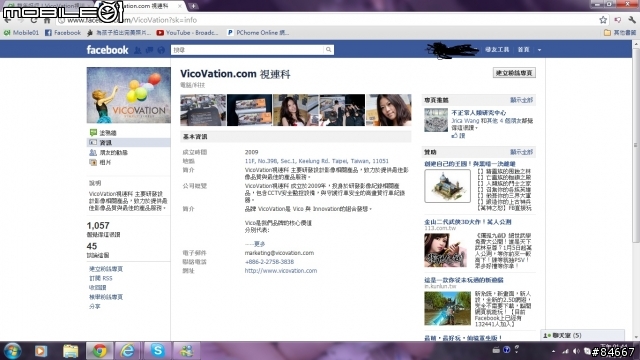Open the volume speaker icon in system tray
This screenshot has height=360, width=640.
[x=576, y=351]
